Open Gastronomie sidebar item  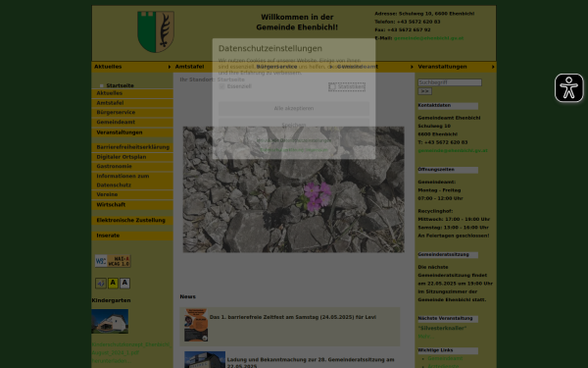[132, 167]
